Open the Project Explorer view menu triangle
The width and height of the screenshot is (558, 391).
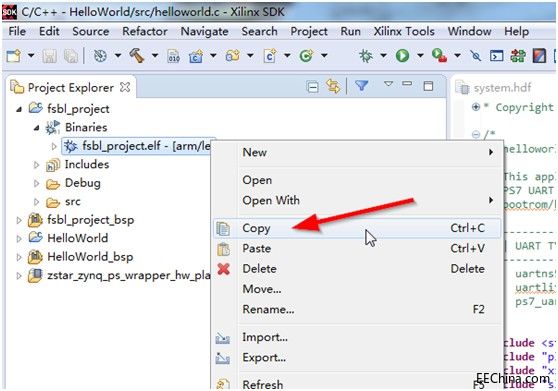tap(389, 84)
